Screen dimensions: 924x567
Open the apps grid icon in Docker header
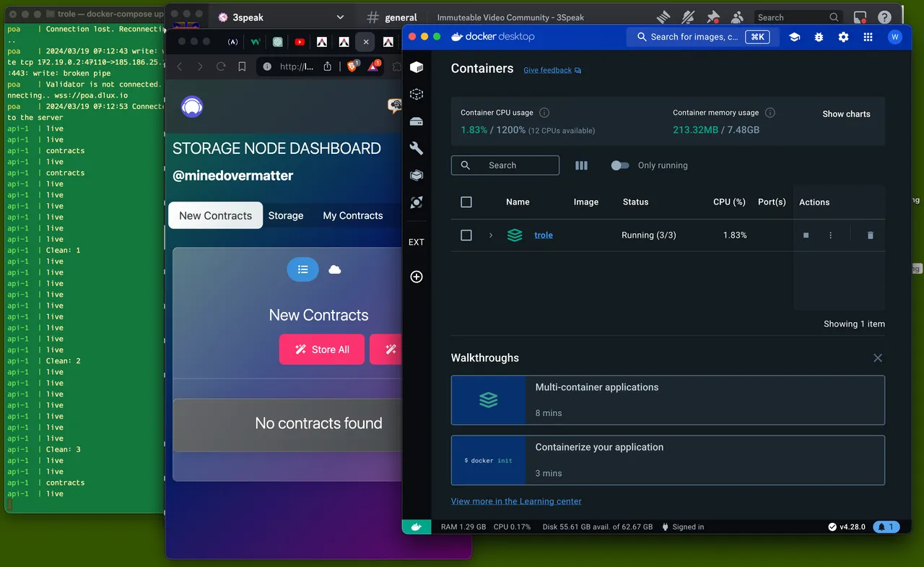pos(868,37)
